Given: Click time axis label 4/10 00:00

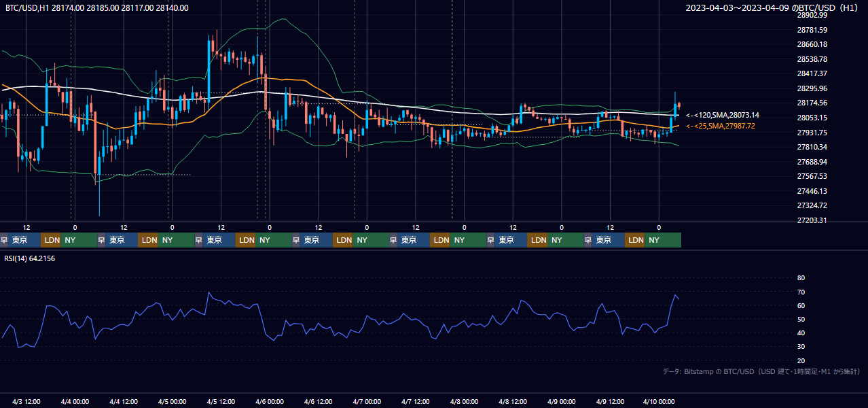Looking at the screenshot, I should (659, 401).
